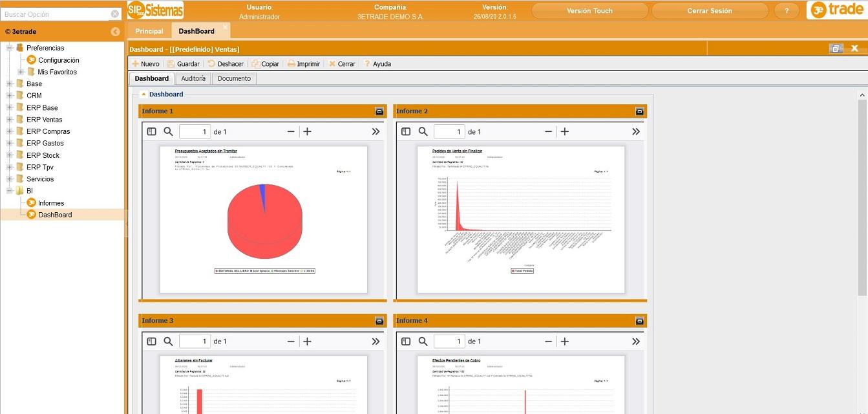
Task: Open the Principal tab
Action: 149,31
